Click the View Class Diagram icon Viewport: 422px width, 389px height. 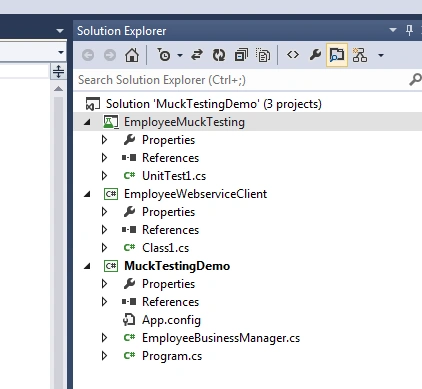point(360,55)
